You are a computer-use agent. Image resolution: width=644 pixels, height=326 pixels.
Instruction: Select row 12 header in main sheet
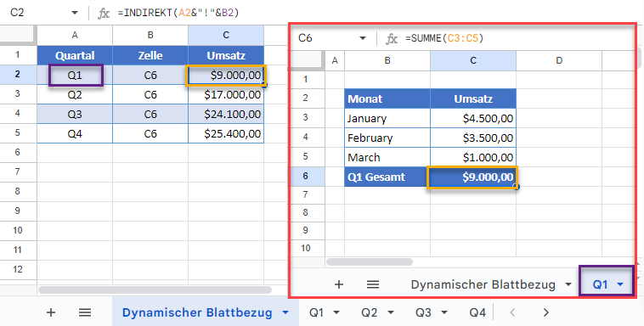click(x=18, y=269)
